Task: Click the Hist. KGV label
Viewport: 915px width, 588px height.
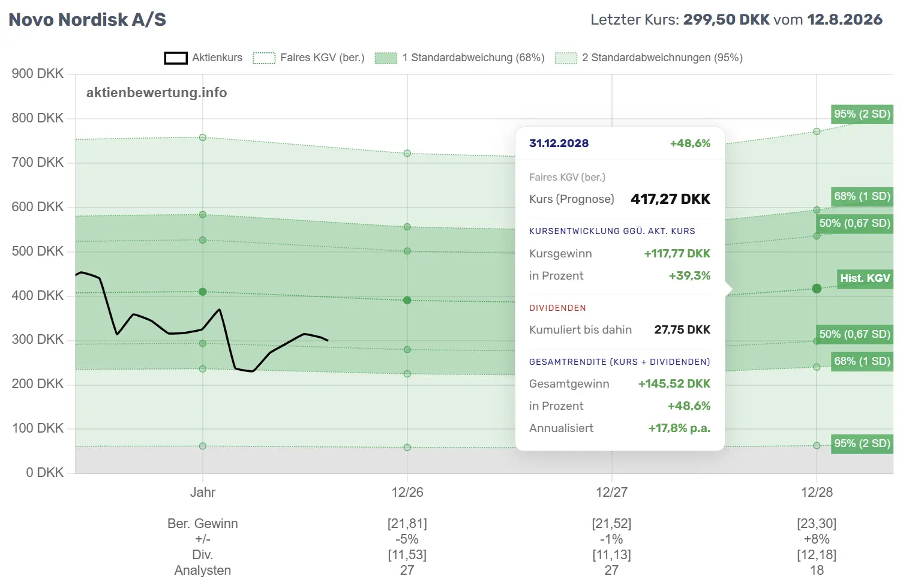Action: point(865,278)
